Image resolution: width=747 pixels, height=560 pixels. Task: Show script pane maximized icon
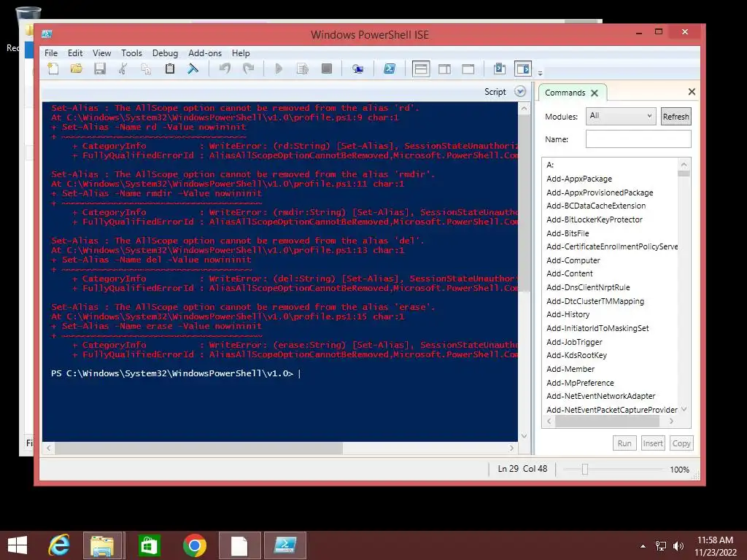click(468, 69)
